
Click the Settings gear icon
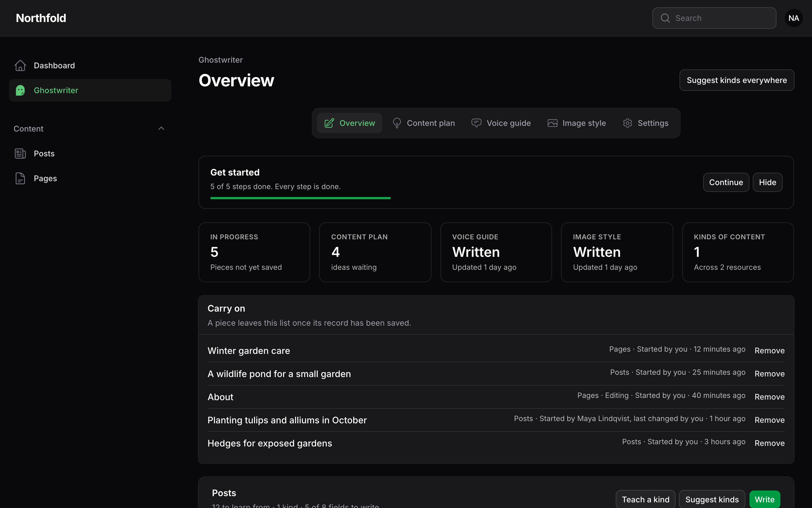click(x=627, y=123)
